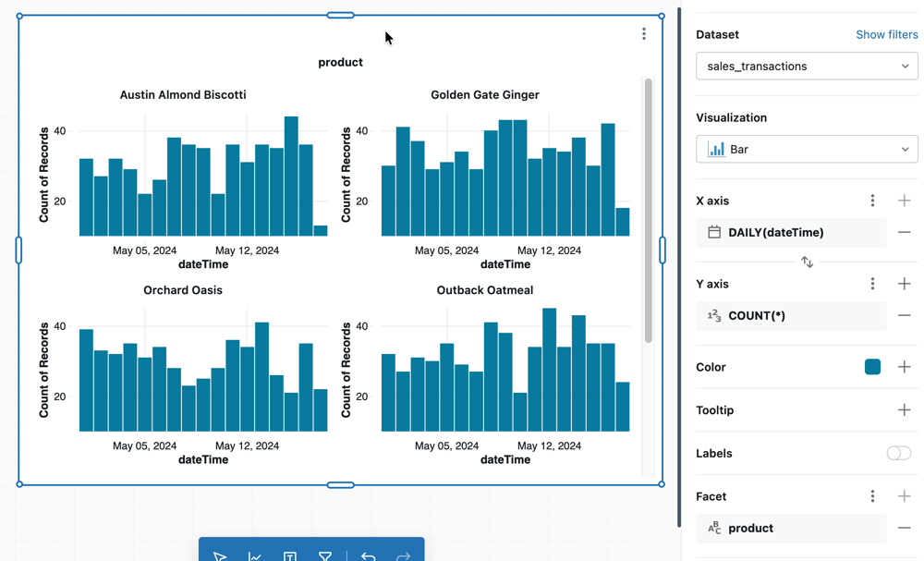Click the chart's vertical scrollbar

tap(649, 213)
